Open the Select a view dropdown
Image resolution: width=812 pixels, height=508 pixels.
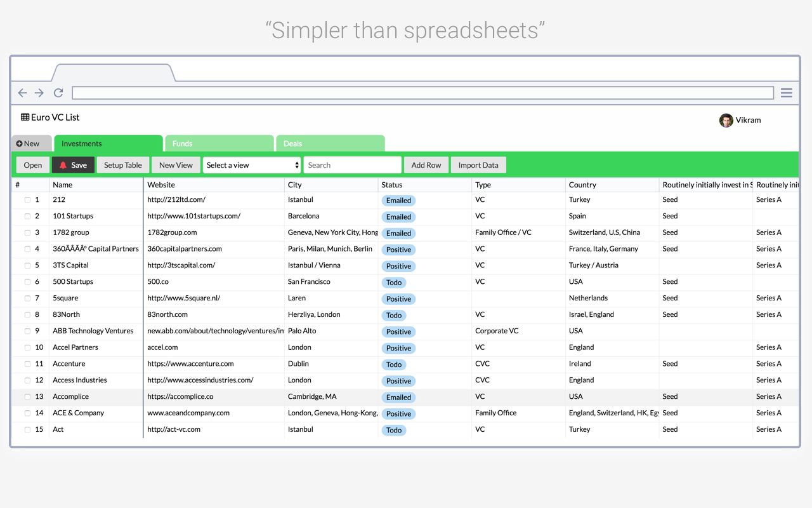(x=252, y=165)
